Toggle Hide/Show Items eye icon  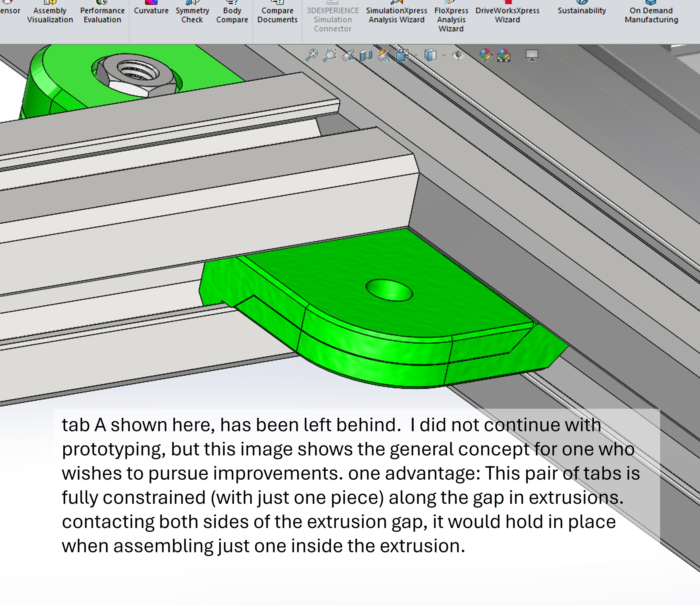click(458, 55)
